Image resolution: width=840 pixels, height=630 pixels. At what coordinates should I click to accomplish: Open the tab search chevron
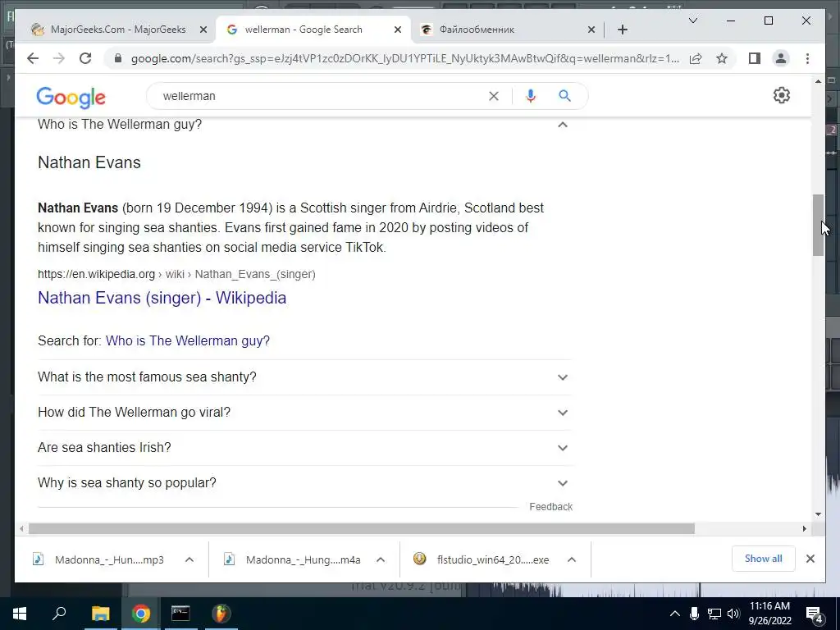point(692,21)
